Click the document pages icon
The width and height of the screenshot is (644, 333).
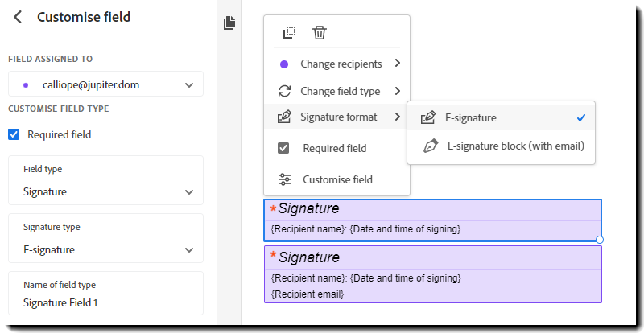click(229, 23)
